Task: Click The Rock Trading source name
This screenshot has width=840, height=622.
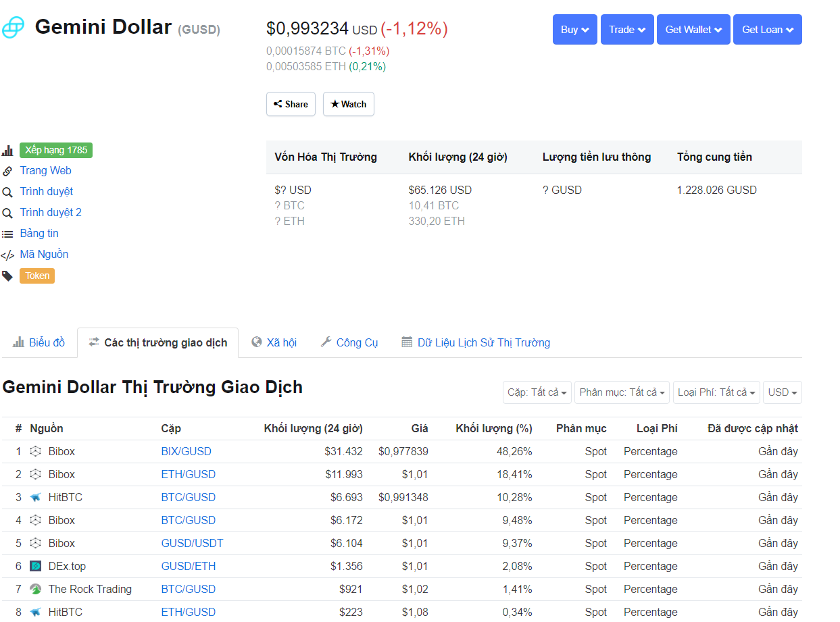Action: [x=90, y=589]
